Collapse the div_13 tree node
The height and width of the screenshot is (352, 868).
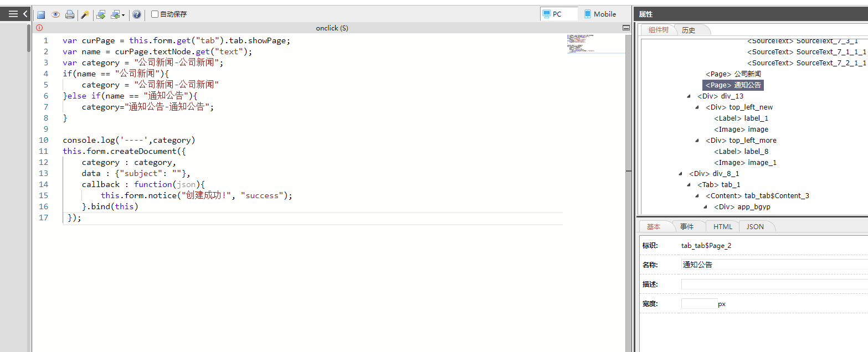689,96
